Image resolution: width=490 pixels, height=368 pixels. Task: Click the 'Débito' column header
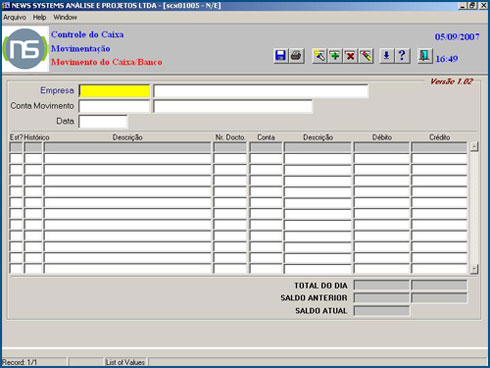click(x=382, y=137)
